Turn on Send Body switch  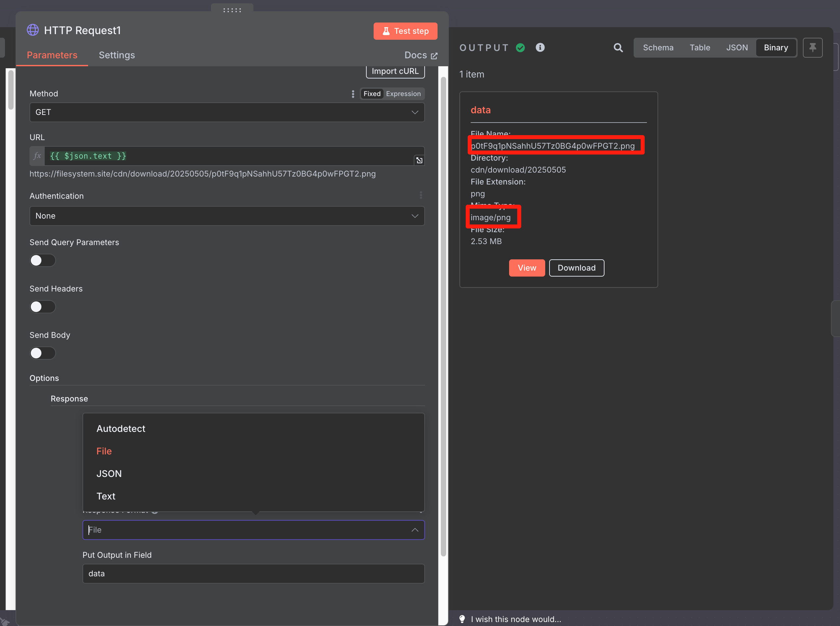point(42,353)
